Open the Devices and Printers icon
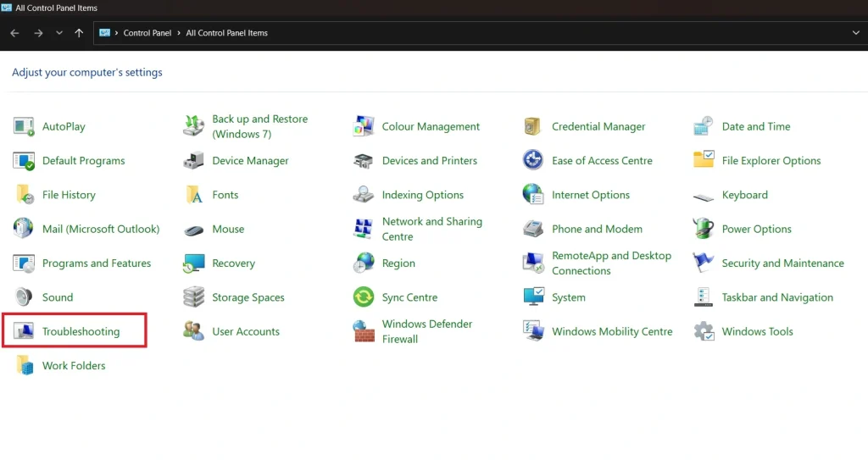The height and width of the screenshot is (460, 868). pos(364,160)
